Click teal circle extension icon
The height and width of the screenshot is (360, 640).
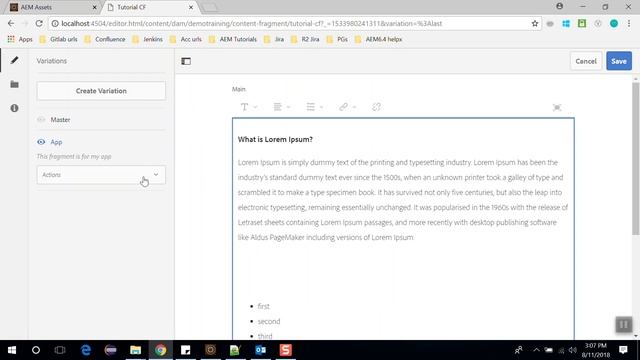coord(613,24)
